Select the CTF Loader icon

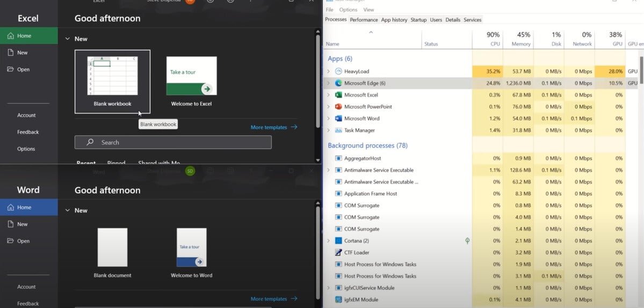pyautogui.click(x=338, y=253)
